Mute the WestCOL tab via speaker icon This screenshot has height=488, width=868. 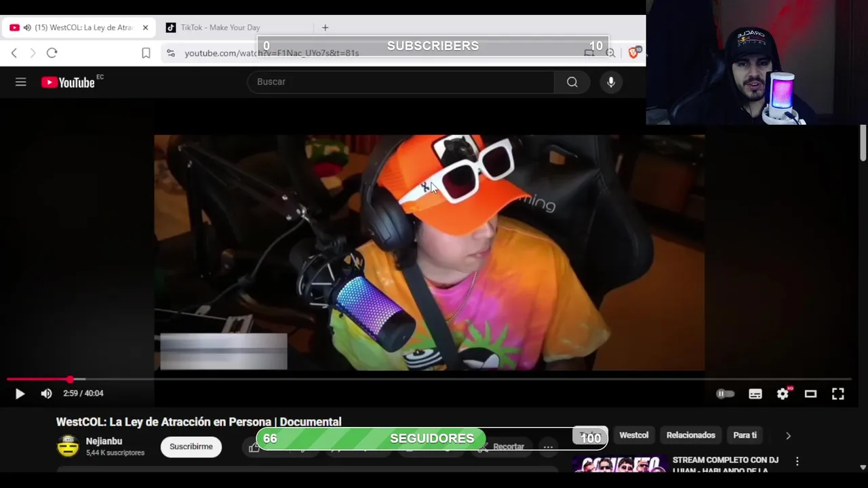click(27, 28)
